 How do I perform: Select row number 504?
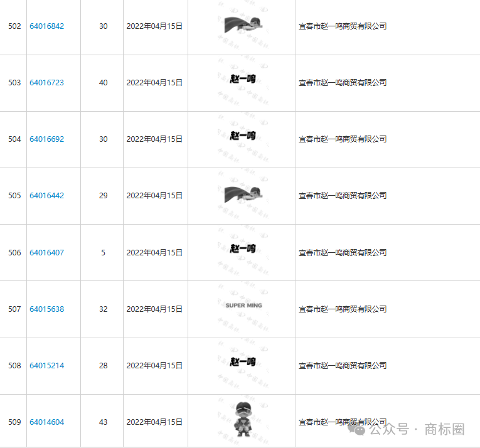(x=14, y=139)
